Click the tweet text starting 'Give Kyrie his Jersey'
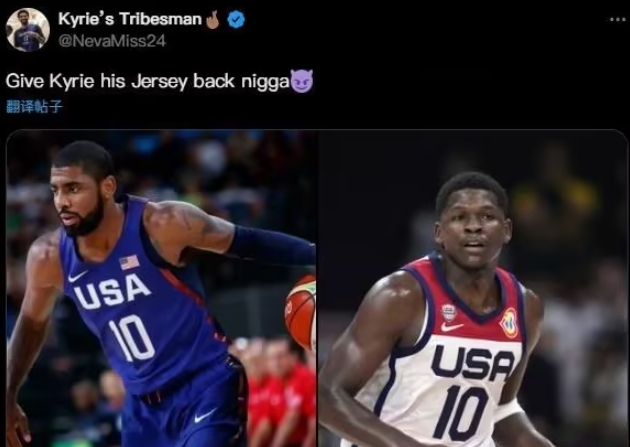 point(147,82)
